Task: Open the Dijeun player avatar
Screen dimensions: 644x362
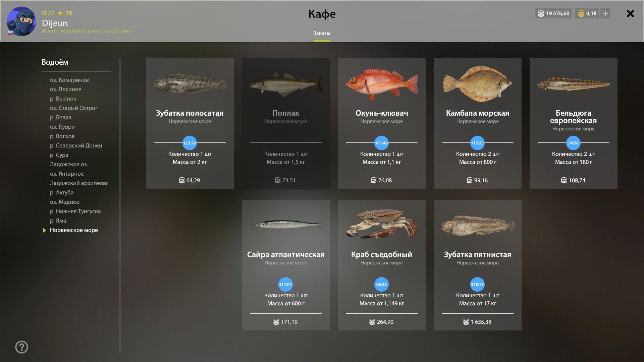Action: (x=21, y=21)
